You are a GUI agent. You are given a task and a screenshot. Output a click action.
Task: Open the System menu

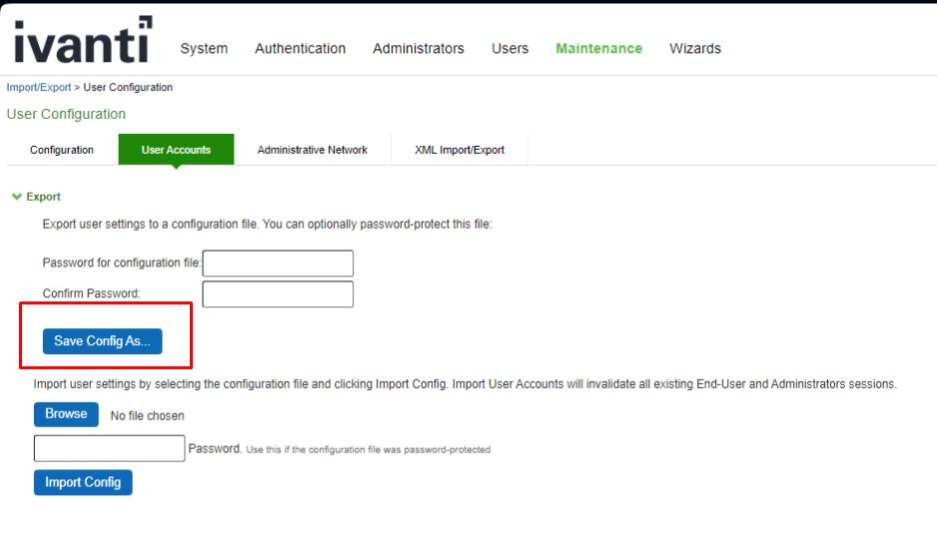tap(204, 48)
